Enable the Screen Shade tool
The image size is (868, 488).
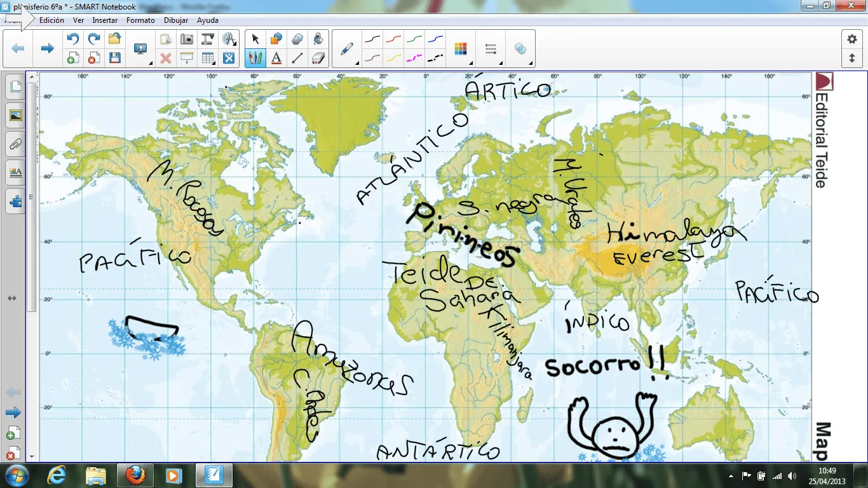coord(188,58)
